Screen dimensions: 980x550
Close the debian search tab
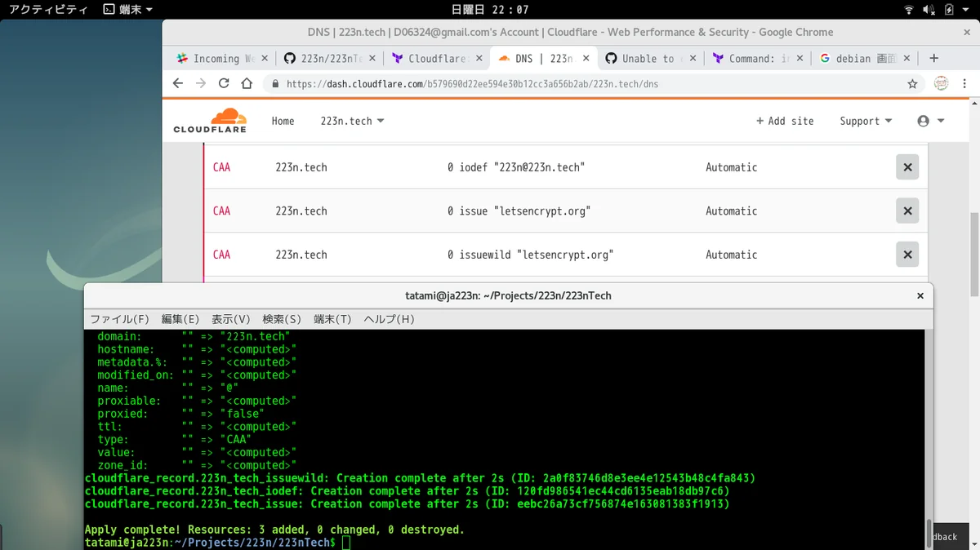(x=907, y=59)
